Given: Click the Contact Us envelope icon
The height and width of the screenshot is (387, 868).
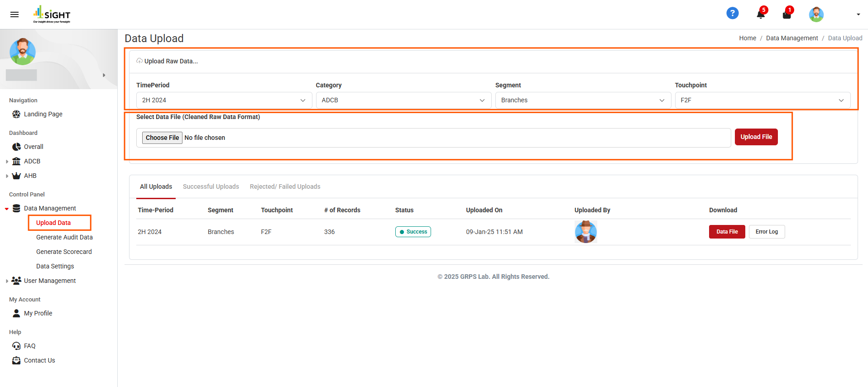Looking at the screenshot, I should pos(16,360).
